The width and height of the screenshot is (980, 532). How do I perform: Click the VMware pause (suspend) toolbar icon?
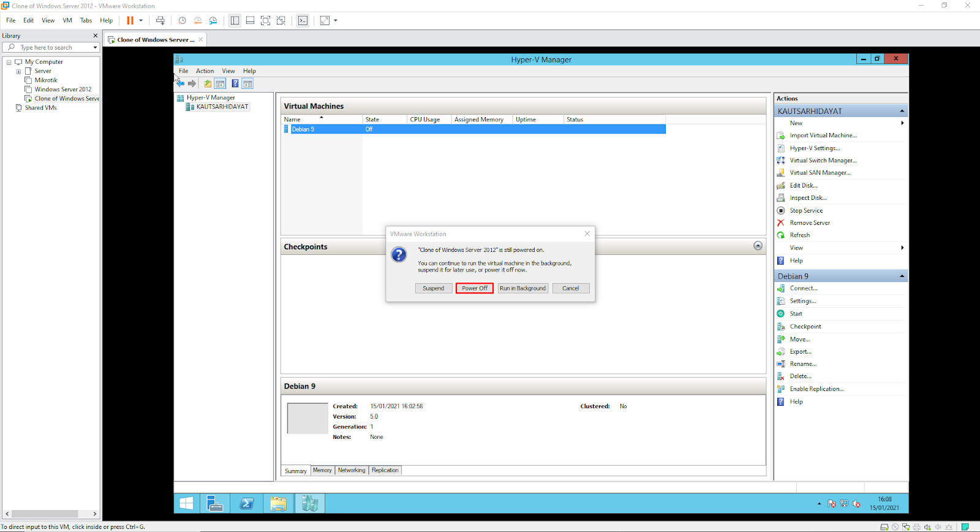(x=130, y=20)
